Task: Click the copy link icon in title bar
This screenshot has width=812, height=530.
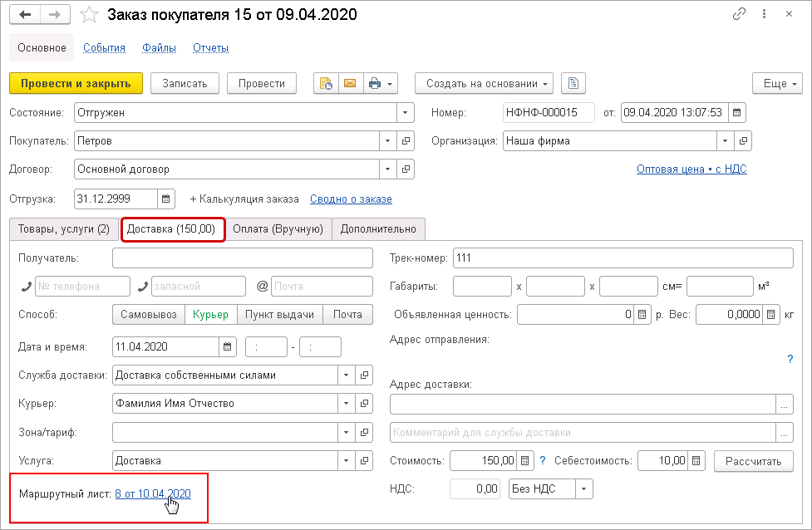Action: point(739,15)
